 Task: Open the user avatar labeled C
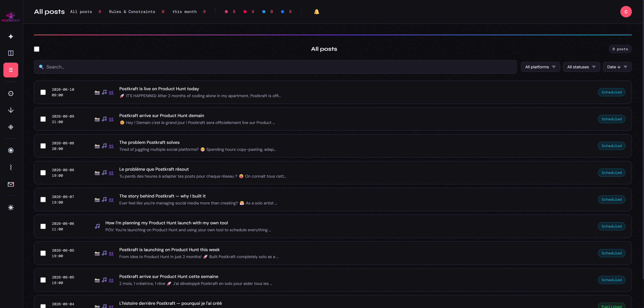click(x=626, y=12)
